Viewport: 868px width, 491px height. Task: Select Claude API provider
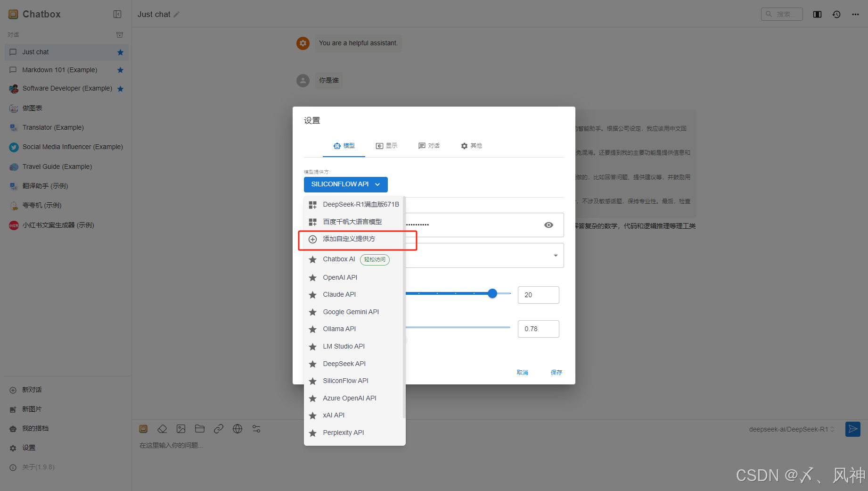click(354, 294)
